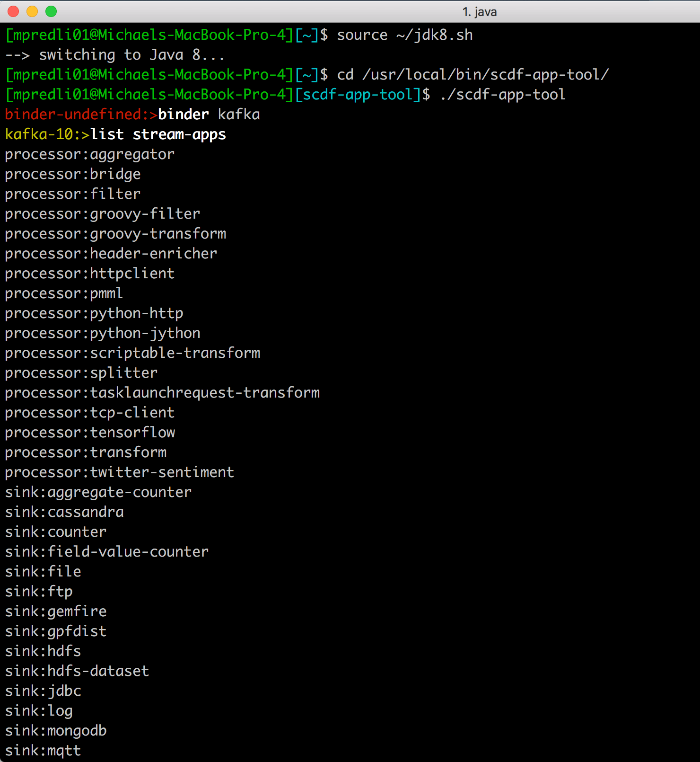Click the red close window button
This screenshot has height=762, width=700.
coord(13,11)
